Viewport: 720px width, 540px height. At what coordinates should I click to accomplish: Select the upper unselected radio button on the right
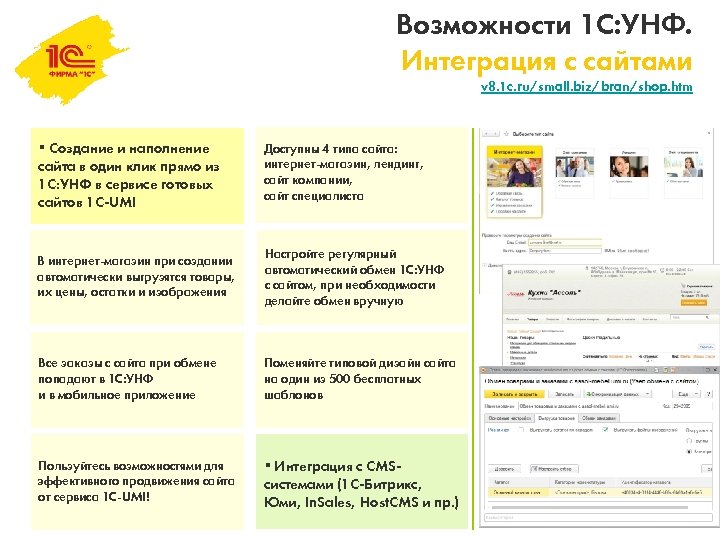[x=689, y=441]
